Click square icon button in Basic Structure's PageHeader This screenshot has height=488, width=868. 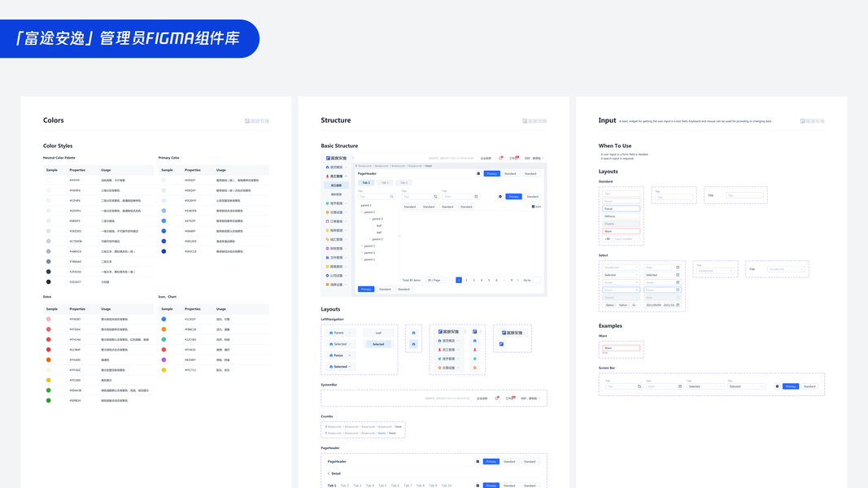tap(478, 174)
